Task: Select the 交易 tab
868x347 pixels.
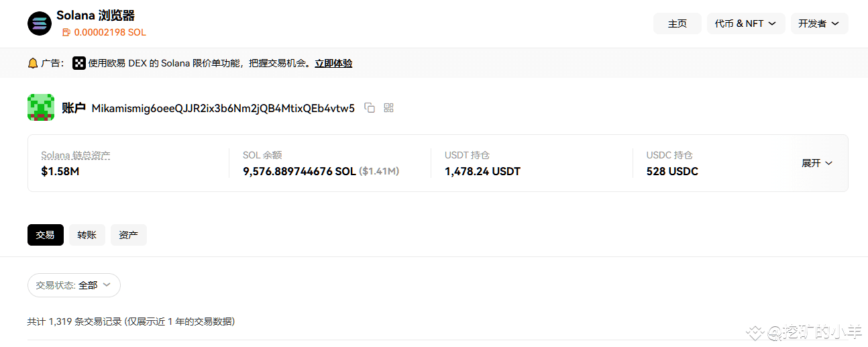Action: click(46, 235)
